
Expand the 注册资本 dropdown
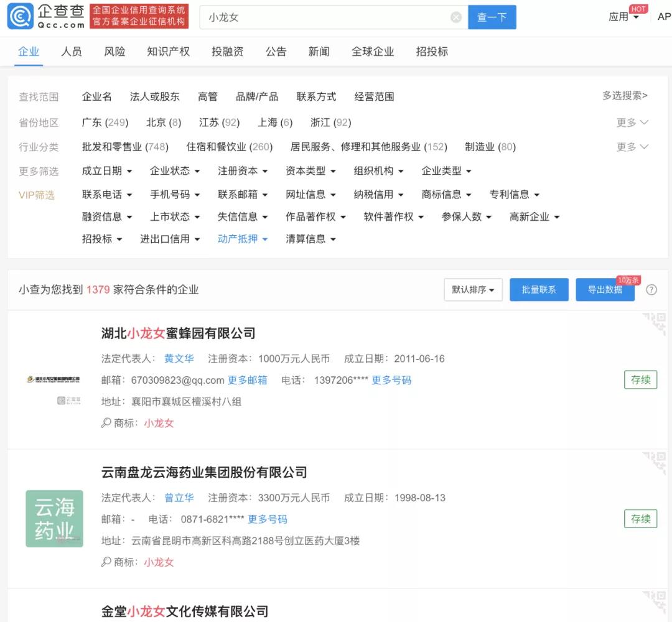click(x=243, y=171)
